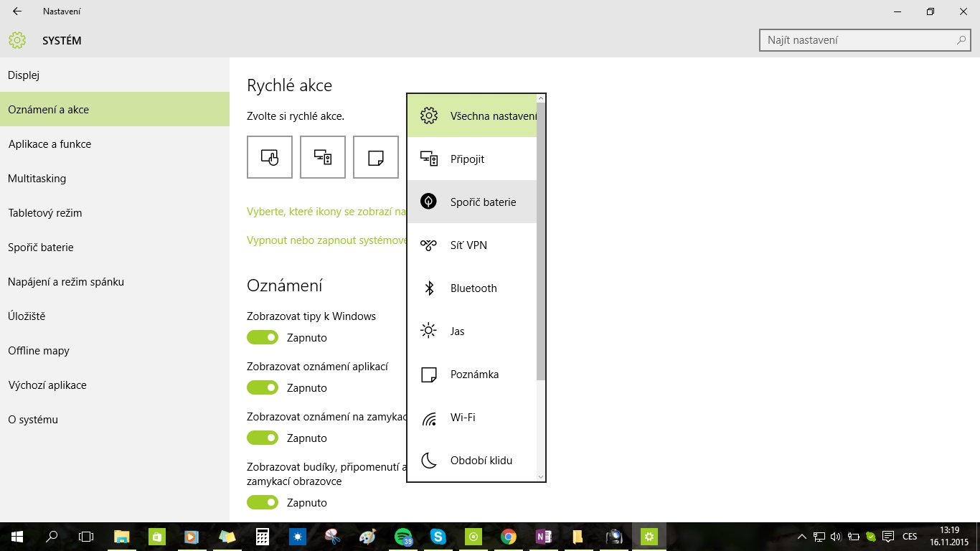Click the taskbar clock showing 13:19

point(949,536)
